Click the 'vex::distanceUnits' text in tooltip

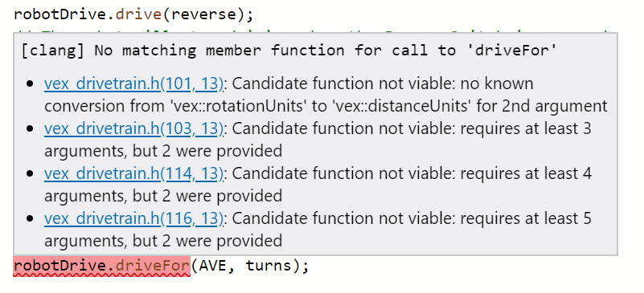pos(400,106)
